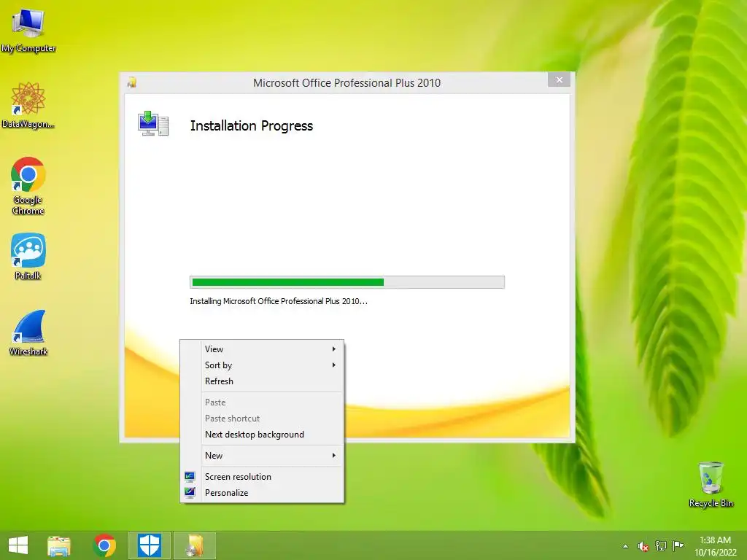Show hidden system tray icons

625,546
